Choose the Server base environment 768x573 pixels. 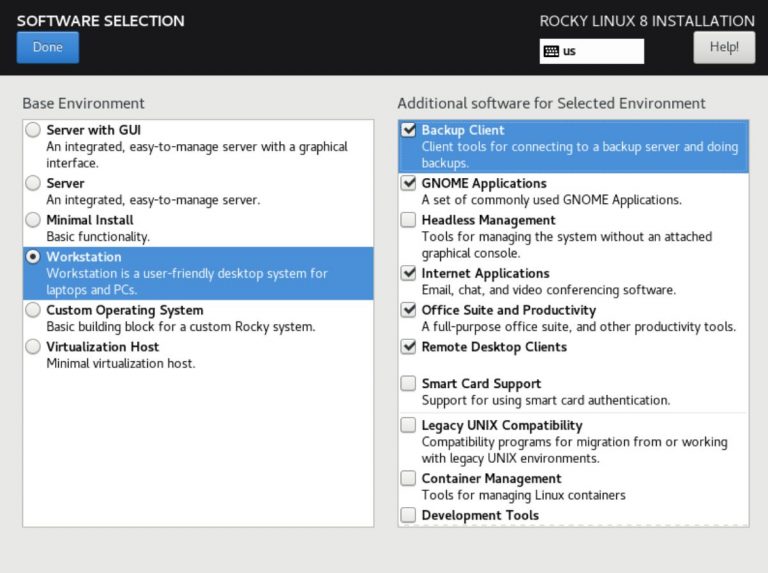coord(34,183)
